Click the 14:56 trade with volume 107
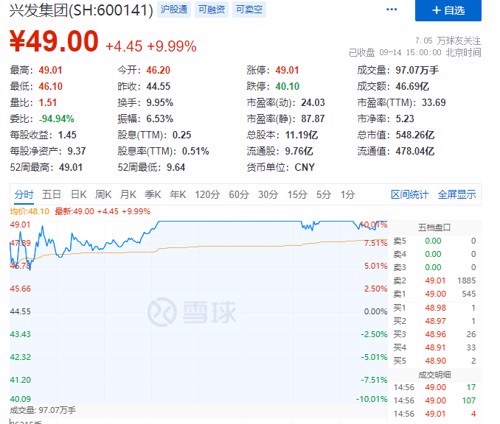The height and width of the screenshot is (424, 500). (435, 401)
